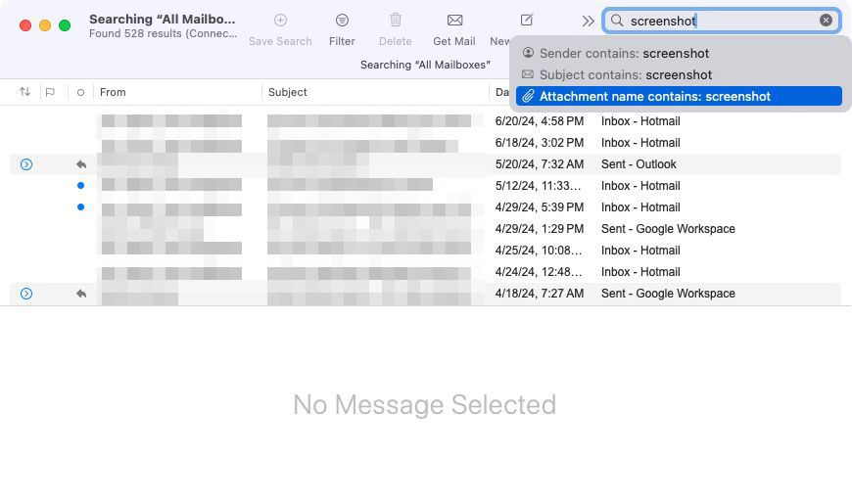The image size is (852, 504).
Task: Click the flag column header
Action: (50, 92)
